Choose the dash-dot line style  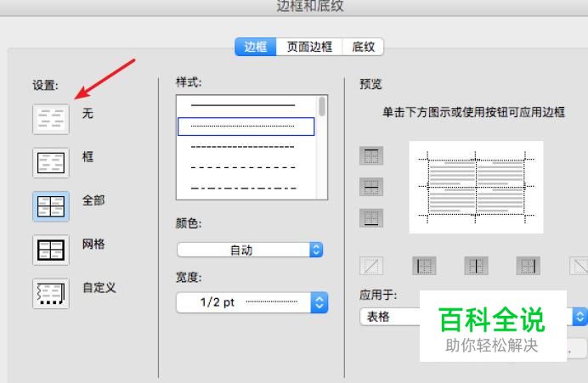[x=243, y=189]
